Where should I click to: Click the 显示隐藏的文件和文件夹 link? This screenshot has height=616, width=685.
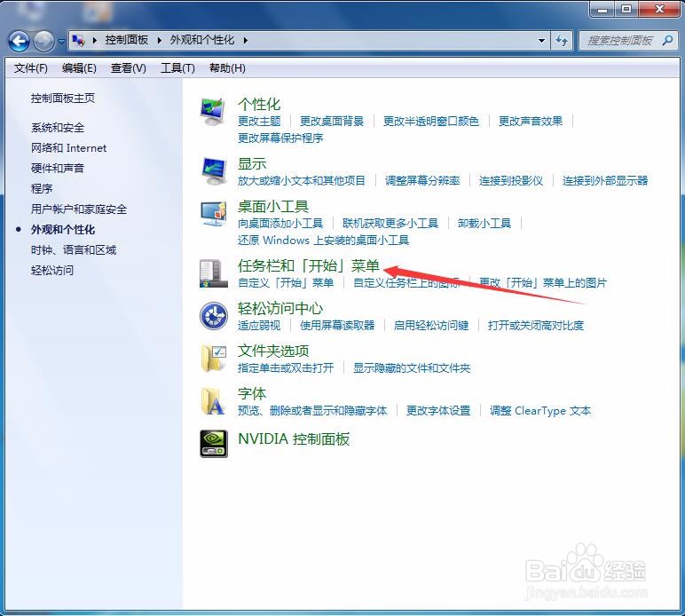pyautogui.click(x=412, y=367)
